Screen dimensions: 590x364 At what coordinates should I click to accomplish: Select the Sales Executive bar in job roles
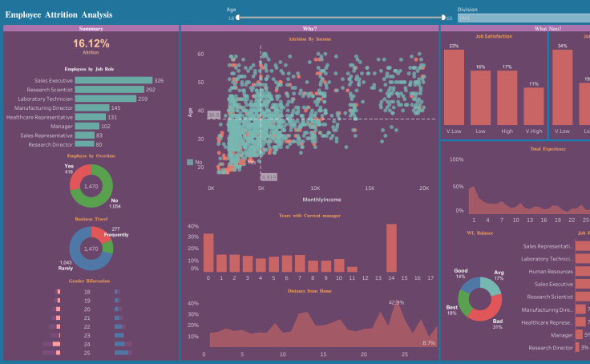(x=114, y=80)
